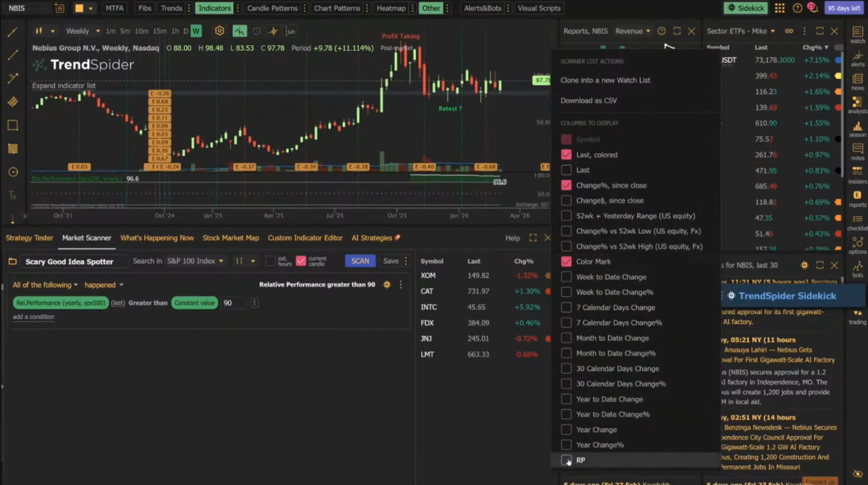The width and height of the screenshot is (868, 485).
Task: Select the text annotation tool
Action: 13,195
